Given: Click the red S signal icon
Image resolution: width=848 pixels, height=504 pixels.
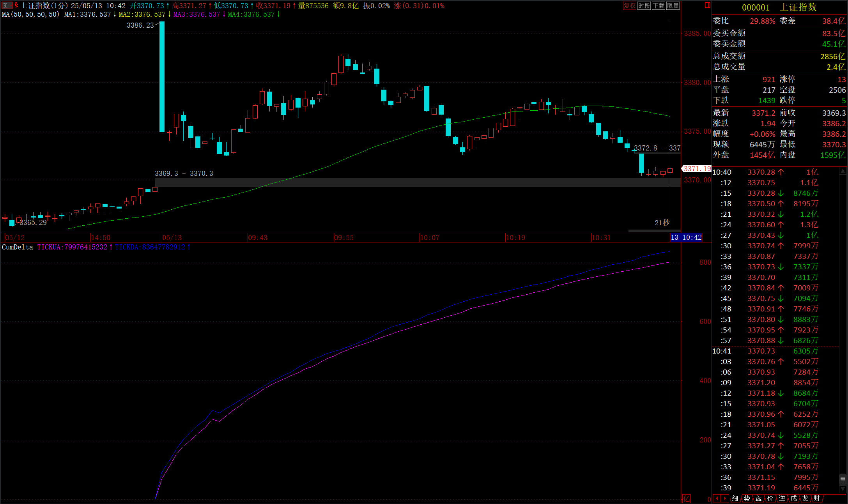Looking at the screenshot, I should pyautogui.click(x=16, y=5).
